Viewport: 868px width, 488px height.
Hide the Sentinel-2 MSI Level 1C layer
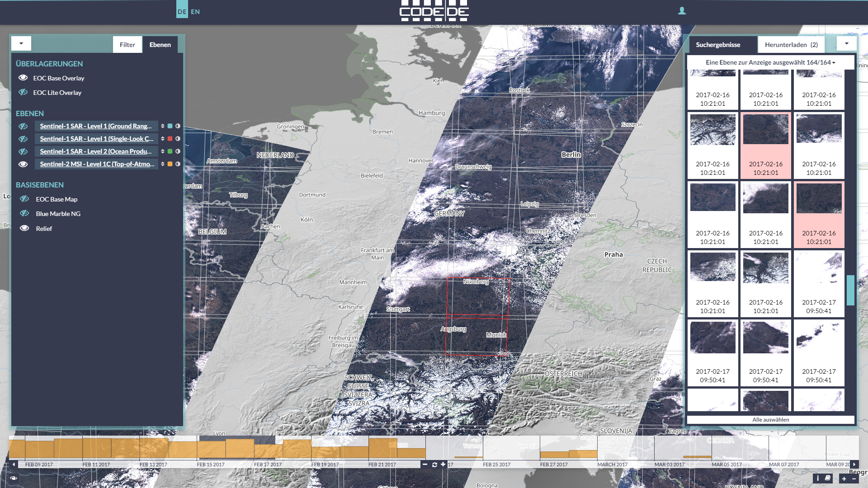pos(23,164)
